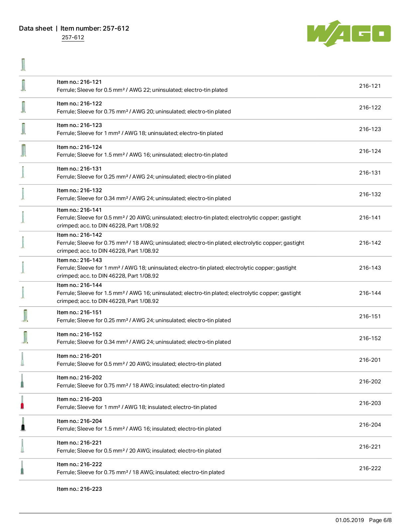Click the 'Item no.: 216-223' heading at bottom

(x=79, y=489)
